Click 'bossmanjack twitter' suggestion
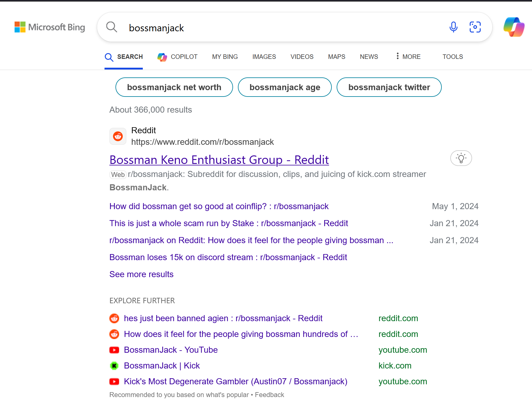 pyautogui.click(x=389, y=87)
